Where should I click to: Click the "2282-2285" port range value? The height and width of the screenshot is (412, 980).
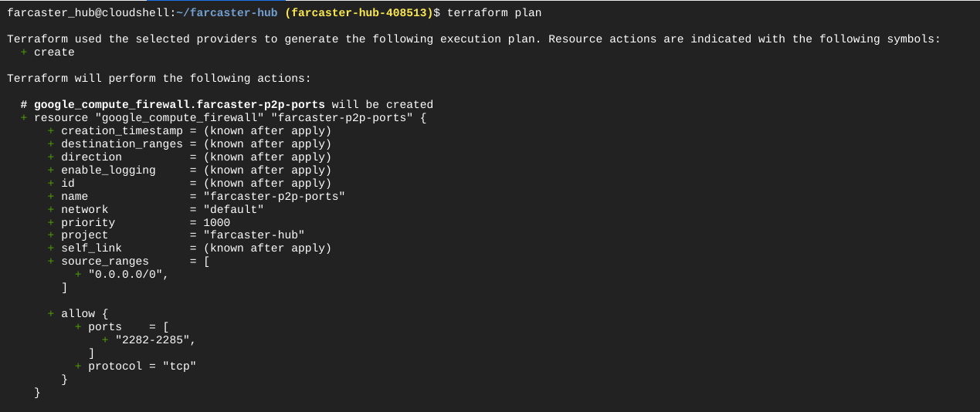[155, 340]
